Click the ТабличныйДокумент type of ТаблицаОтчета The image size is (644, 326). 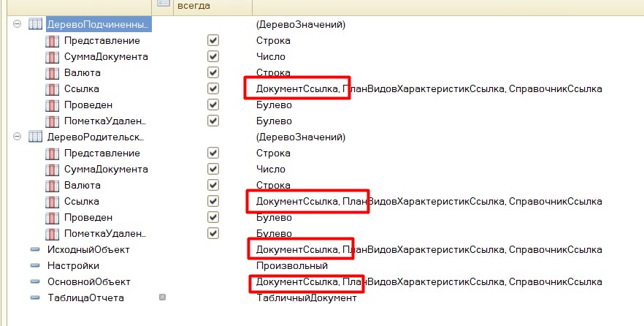pos(307,297)
